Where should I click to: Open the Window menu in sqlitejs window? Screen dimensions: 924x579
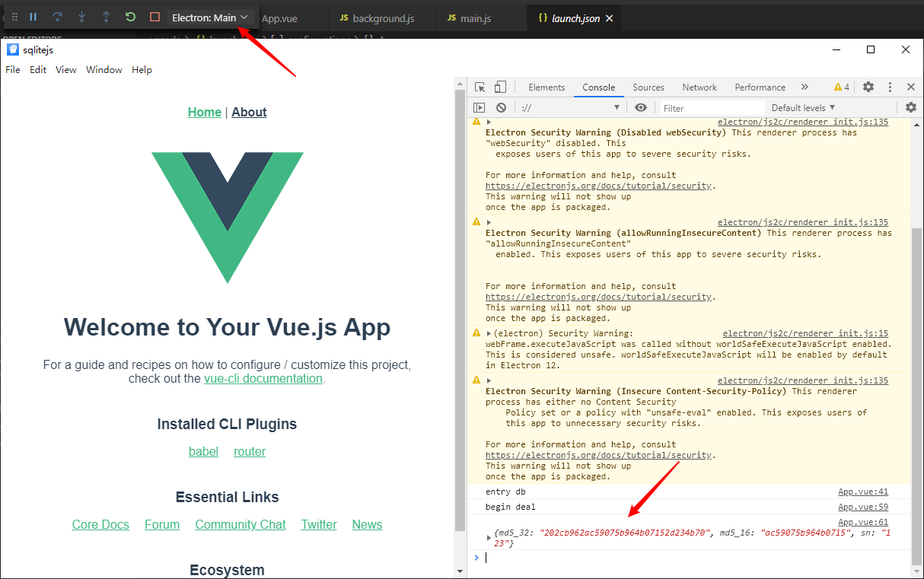pos(104,70)
